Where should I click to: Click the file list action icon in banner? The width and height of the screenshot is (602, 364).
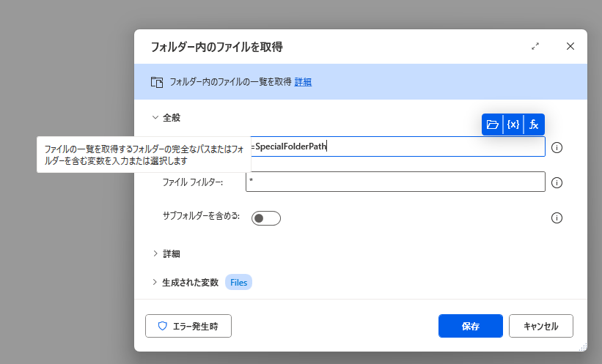157,82
